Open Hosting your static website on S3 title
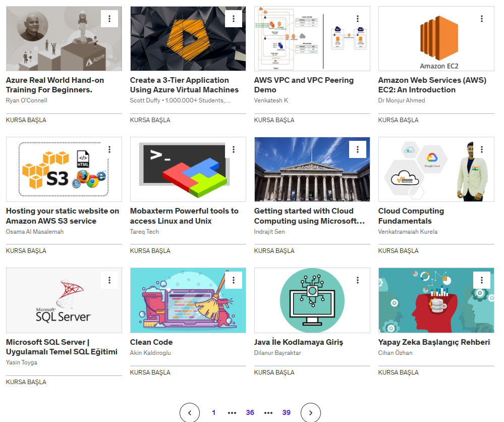 pos(63,216)
